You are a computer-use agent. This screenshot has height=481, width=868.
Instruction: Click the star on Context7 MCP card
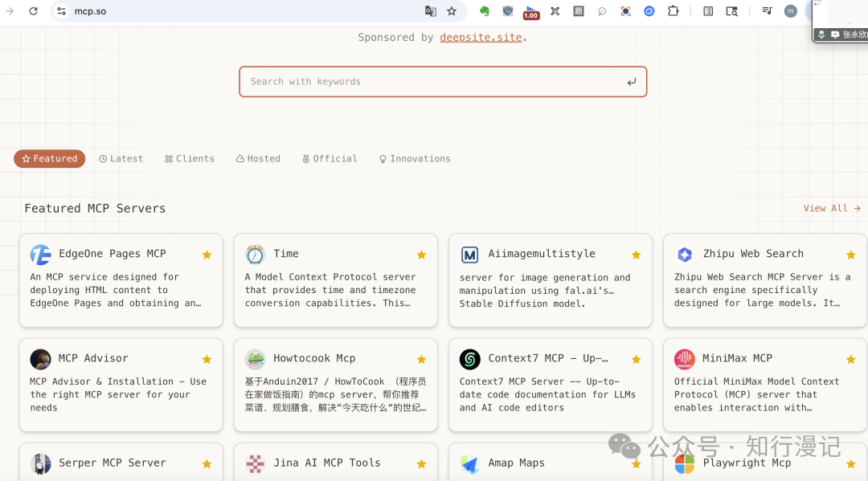(636, 360)
